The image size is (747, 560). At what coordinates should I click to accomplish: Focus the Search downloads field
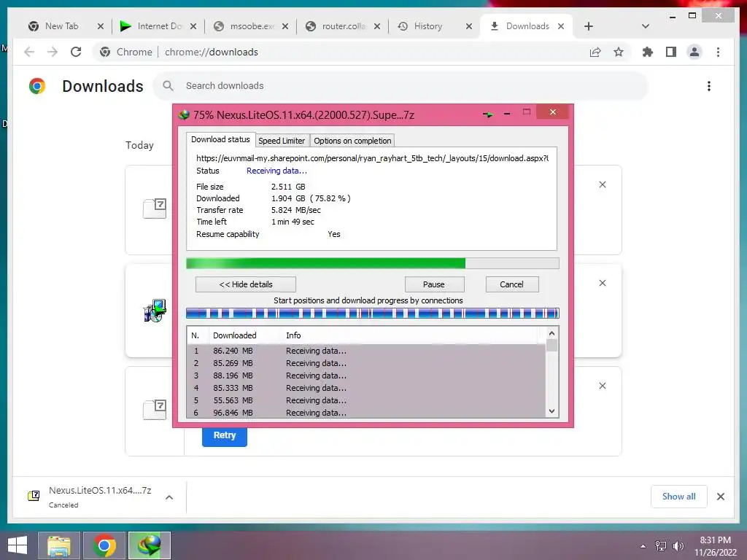pos(400,86)
